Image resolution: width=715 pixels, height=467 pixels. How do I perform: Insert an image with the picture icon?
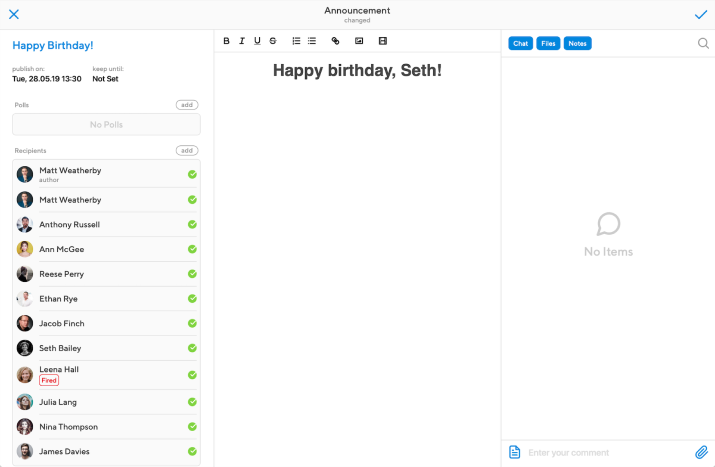[x=359, y=41]
